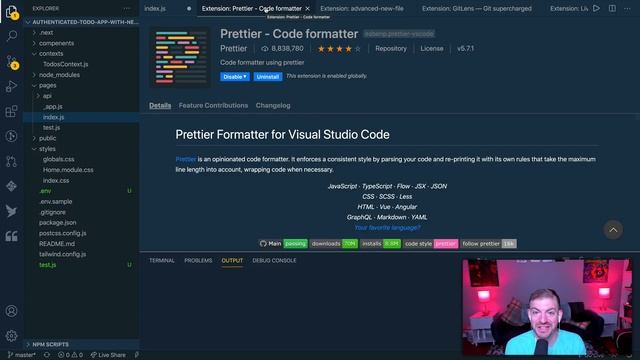Viewport: 640px width, 360px height.
Task: Switch to the Changelog tab
Action: tap(273, 105)
